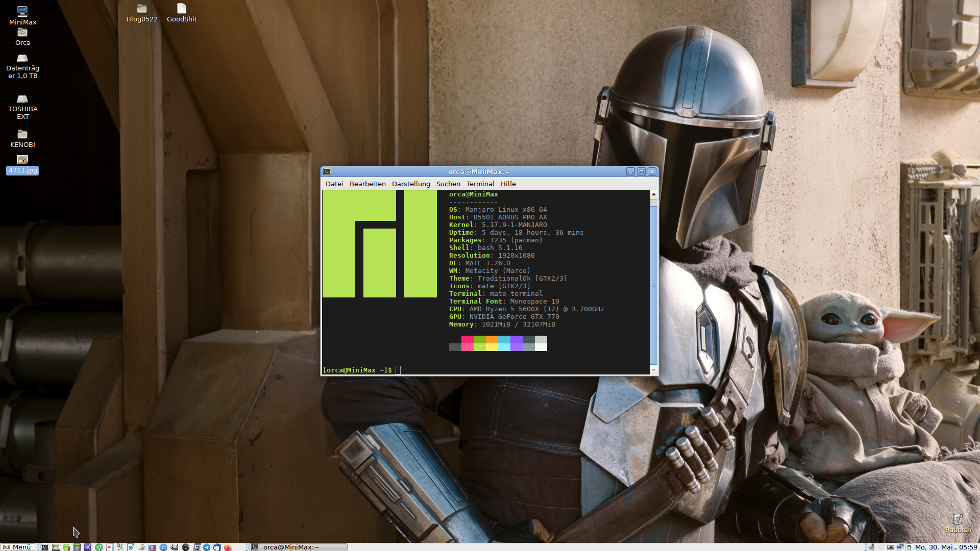Launch Firefox from the panel
This screenshot has height=551, width=980.
[228, 547]
